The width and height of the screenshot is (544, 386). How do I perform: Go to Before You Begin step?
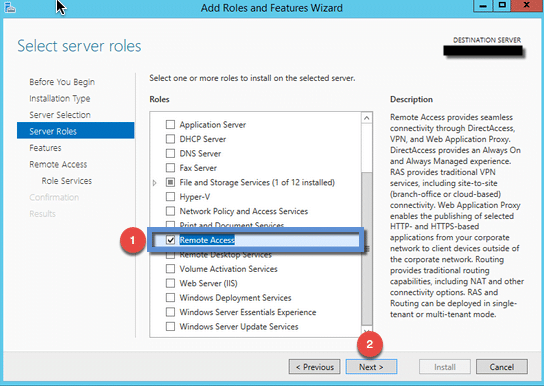tap(62, 82)
